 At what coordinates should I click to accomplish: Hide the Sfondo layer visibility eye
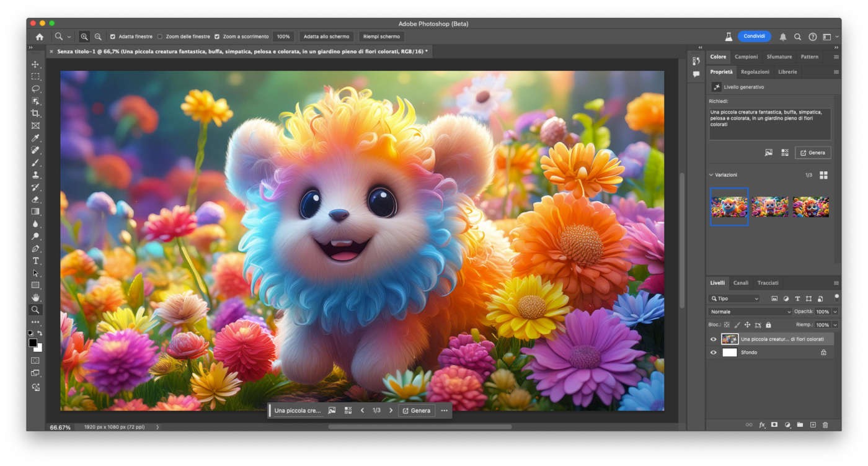(713, 352)
